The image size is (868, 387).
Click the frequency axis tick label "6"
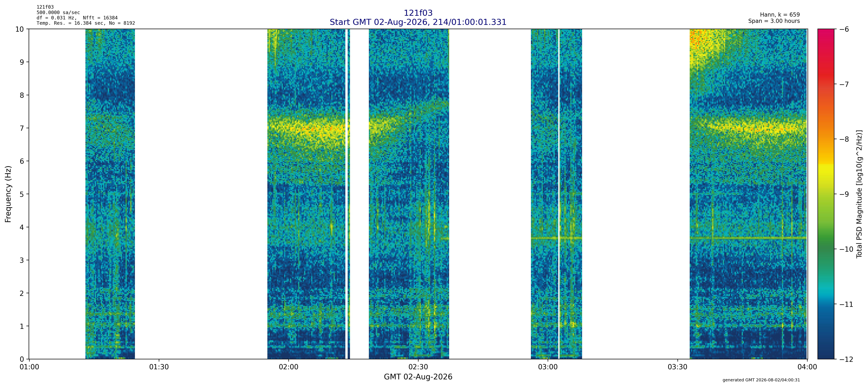[22, 161]
